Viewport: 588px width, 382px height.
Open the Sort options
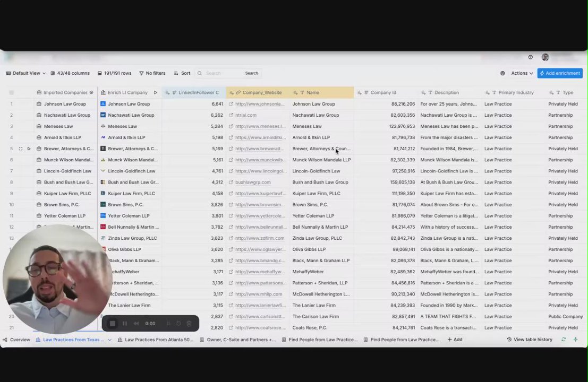182,73
